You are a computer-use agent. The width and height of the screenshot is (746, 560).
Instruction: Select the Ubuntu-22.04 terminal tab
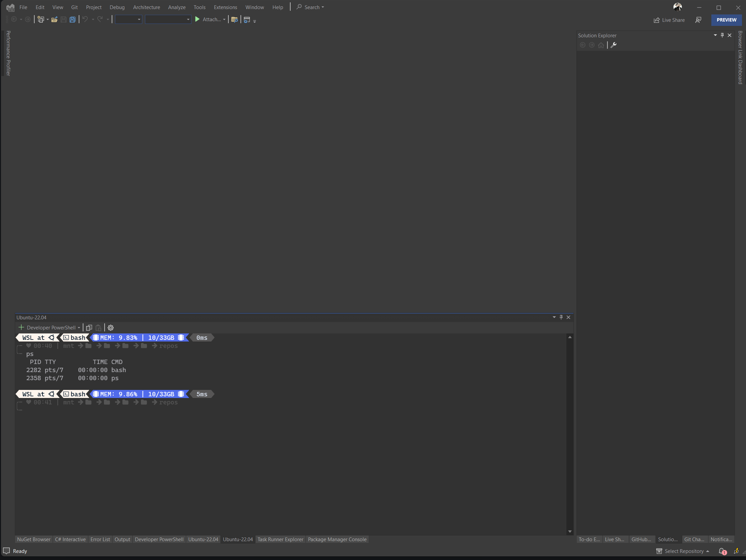point(202,539)
